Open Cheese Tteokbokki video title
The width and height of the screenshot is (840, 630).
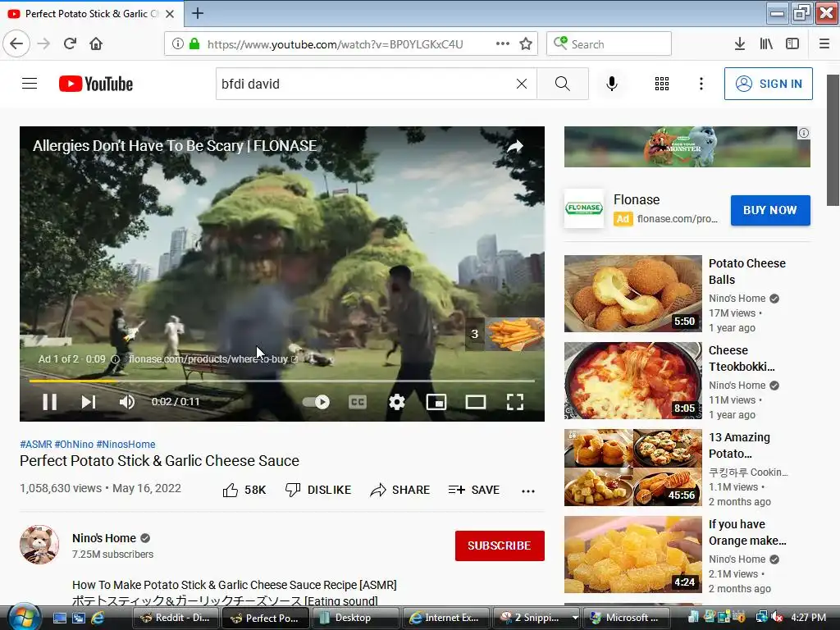[742, 358]
